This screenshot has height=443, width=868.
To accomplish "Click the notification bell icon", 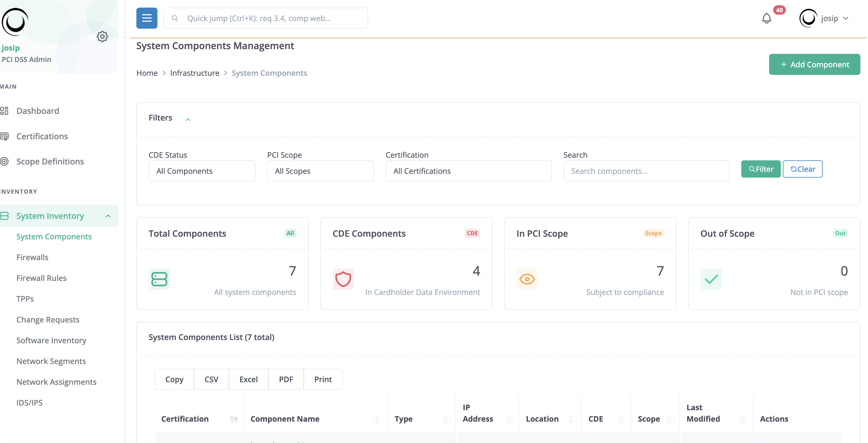I will pyautogui.click(x=766, y=18).
